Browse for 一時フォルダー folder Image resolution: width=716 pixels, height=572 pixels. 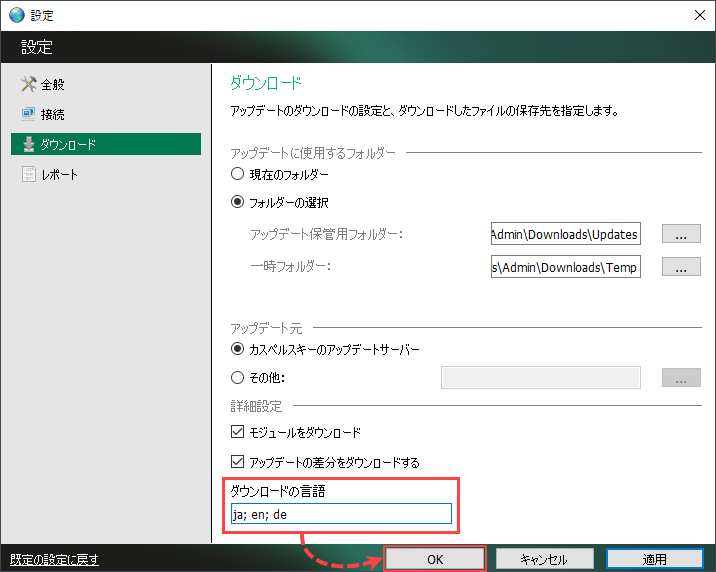point(681,267)
